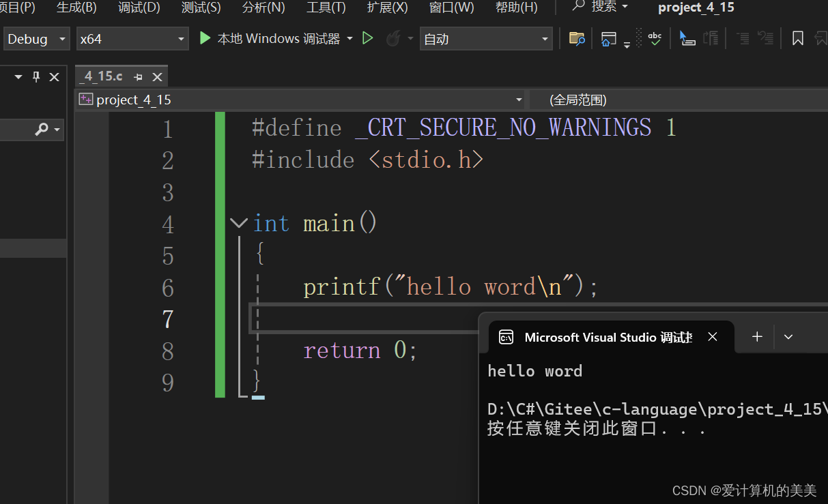Click the bookmark icon in toolbar
Viewport: 828px width, 504px height.
click(x=797, y=39)
